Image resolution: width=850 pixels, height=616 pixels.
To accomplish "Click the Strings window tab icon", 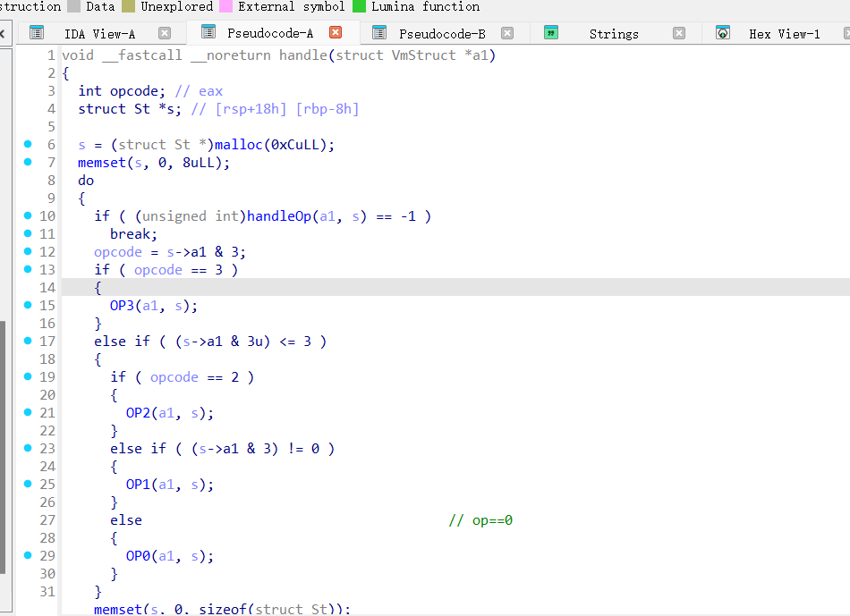I will (551, 33).
